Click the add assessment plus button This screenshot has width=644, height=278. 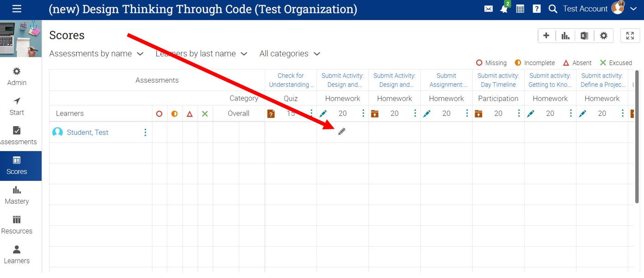point(546,36)
